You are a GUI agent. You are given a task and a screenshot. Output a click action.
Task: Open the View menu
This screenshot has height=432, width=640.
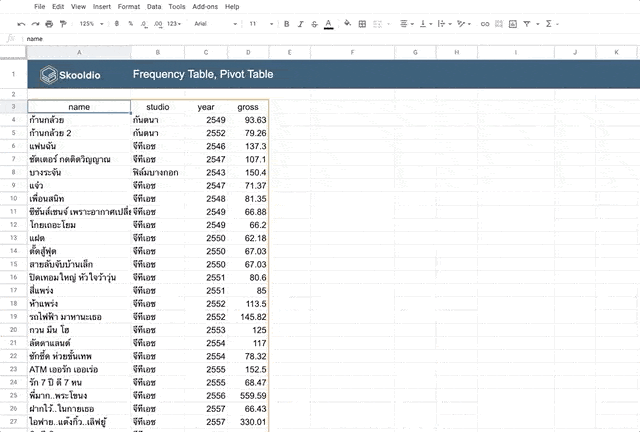78,7
